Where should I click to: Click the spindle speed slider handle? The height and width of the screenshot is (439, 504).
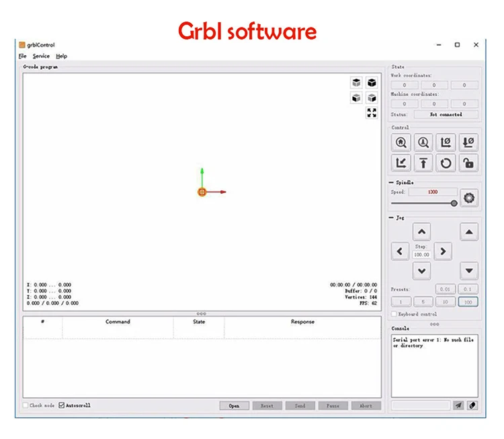coord(454,203)
